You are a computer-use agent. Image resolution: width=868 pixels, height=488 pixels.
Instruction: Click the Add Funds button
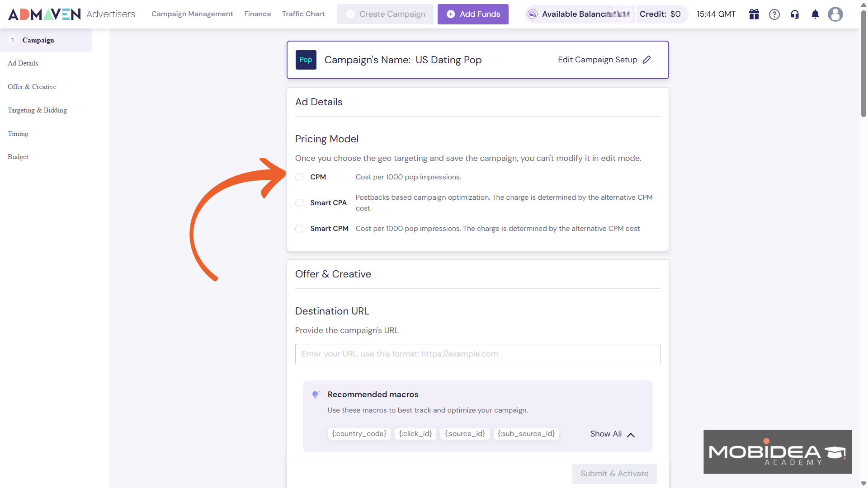[473, 14]
